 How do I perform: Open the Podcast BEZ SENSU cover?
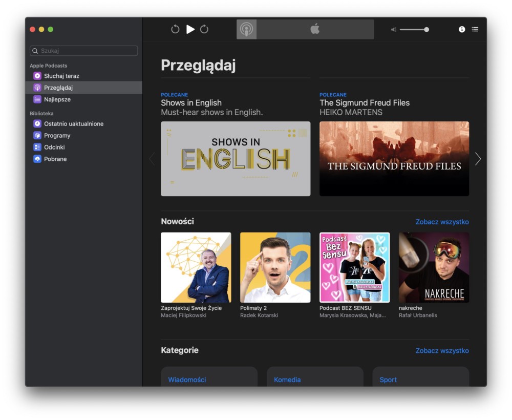point(355,267)
